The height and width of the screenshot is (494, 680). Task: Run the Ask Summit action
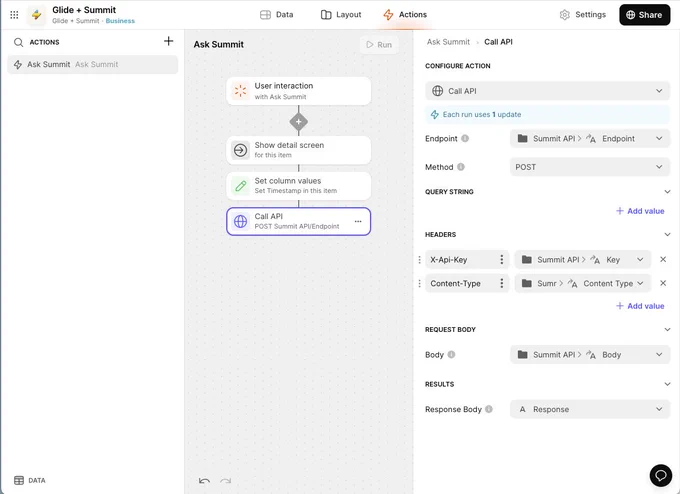[x=379, y=45]
